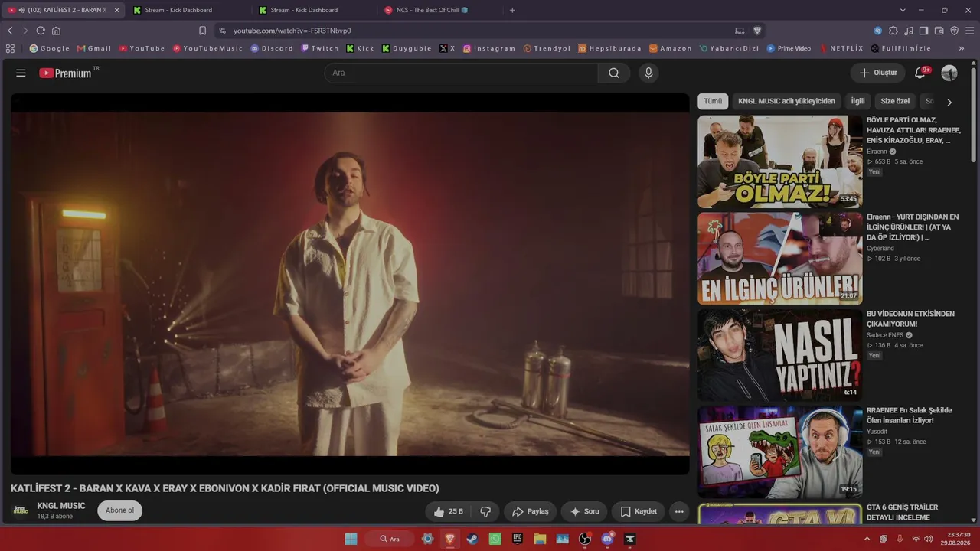
Task: Open File Explorer from the taskbar
Action: pos(540,539)
